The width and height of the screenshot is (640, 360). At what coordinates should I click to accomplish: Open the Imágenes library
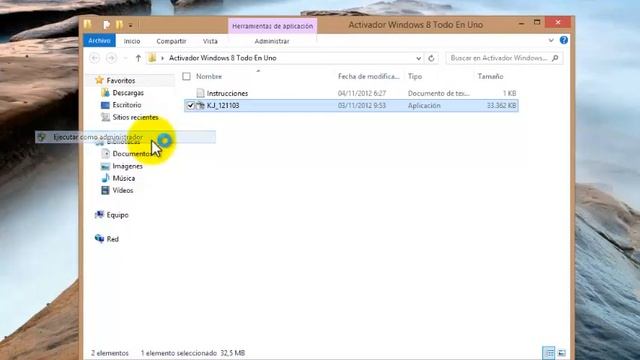pyautogui.click(x=128, y=166)
